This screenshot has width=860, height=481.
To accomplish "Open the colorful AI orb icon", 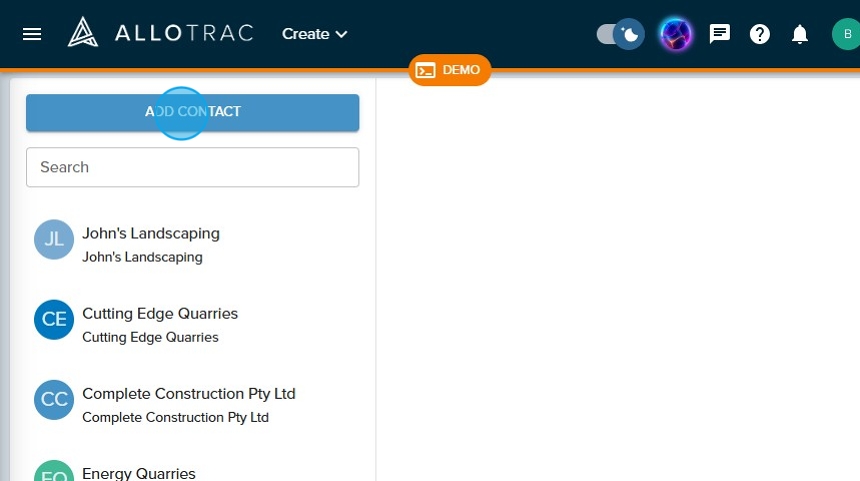I will coord(676,34).
